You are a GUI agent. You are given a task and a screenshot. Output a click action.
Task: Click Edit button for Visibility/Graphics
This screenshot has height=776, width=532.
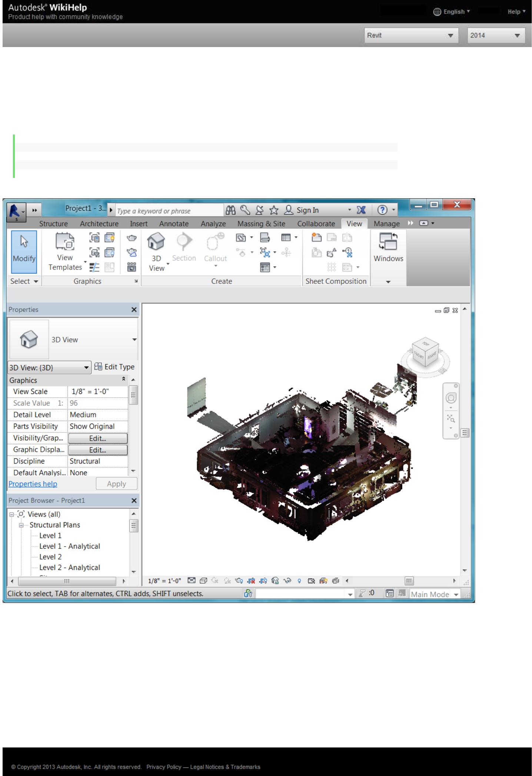pos(98,438)
